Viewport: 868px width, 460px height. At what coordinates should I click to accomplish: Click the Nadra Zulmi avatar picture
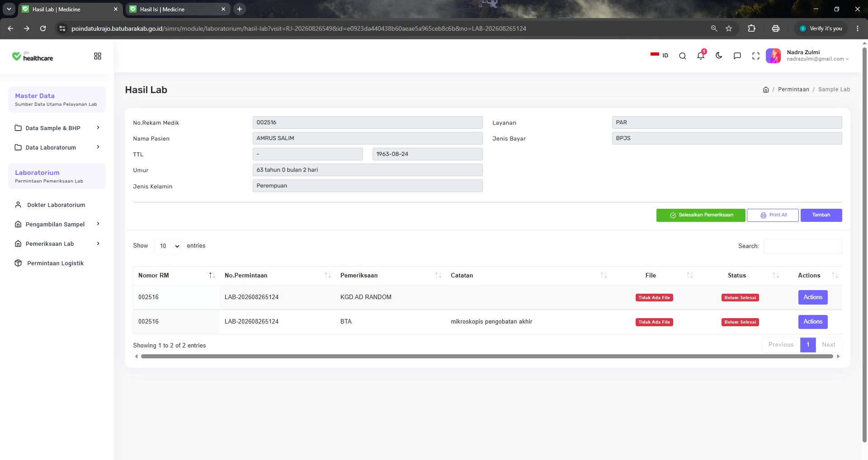(x=774, y=56)
